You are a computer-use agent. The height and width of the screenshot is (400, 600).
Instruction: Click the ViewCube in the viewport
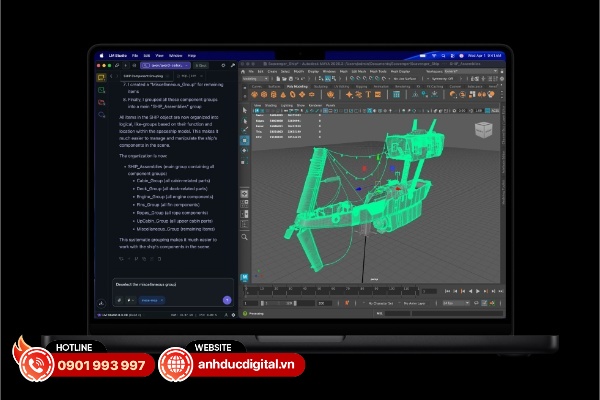(x=484, y=131)
